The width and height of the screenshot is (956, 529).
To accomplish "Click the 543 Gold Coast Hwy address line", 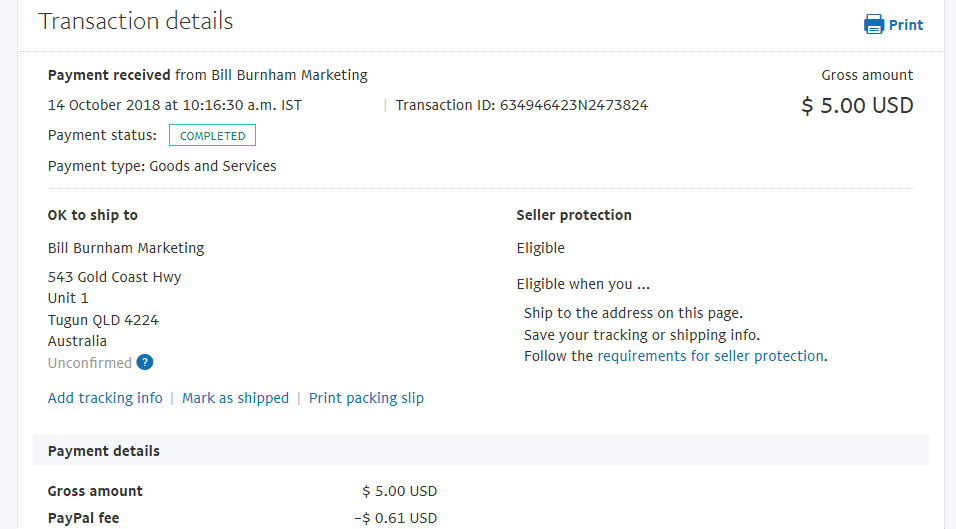I will point(115,277).
